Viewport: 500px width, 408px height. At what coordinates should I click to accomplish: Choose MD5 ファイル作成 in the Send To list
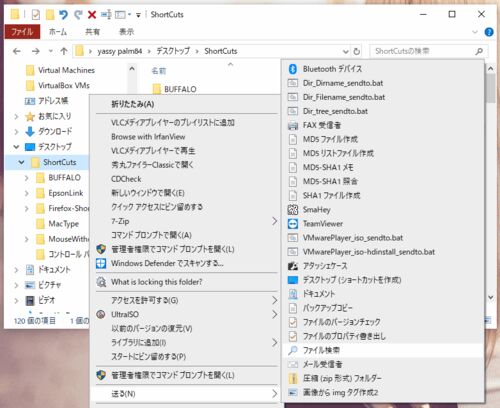(x=383, y=139)
